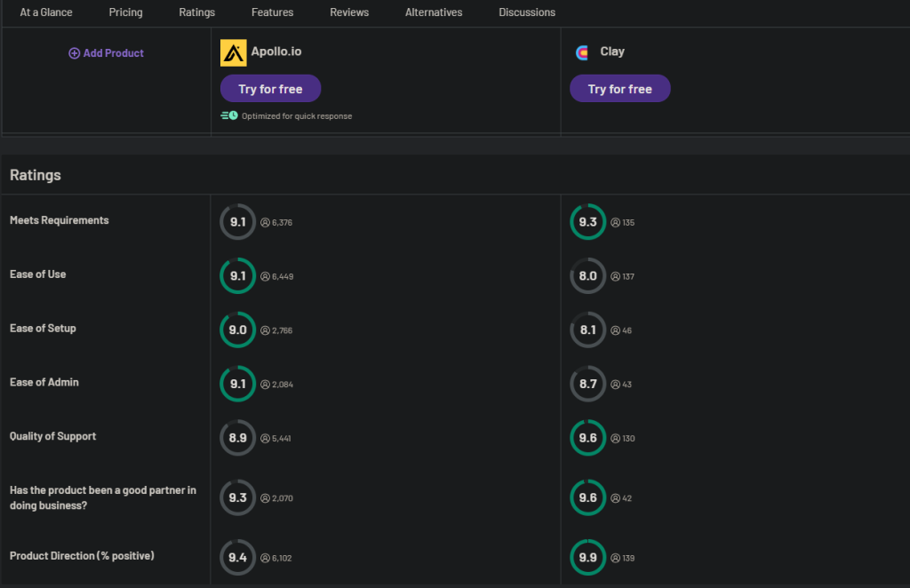Click Clay Quality of Support 9.6 ring

pyautogui.click(x=588, y=437)
